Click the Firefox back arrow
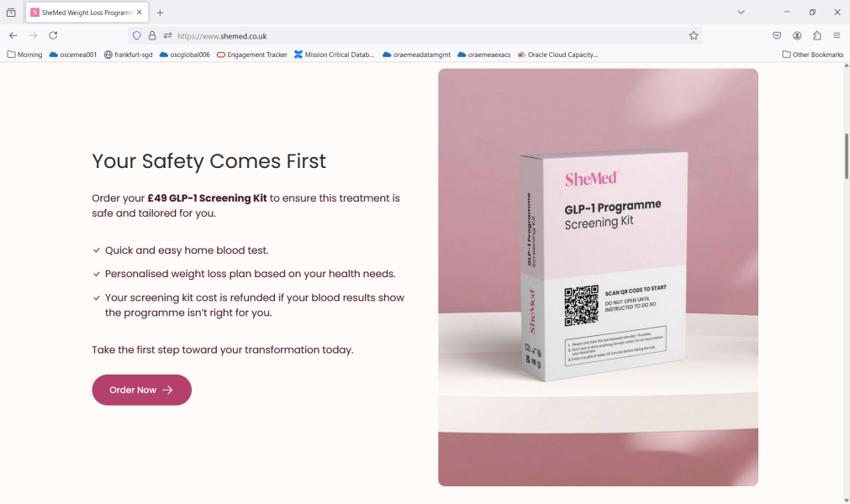The width and height of the screenshot is (850, 504). pyautogui.click(x=13, y=36)
